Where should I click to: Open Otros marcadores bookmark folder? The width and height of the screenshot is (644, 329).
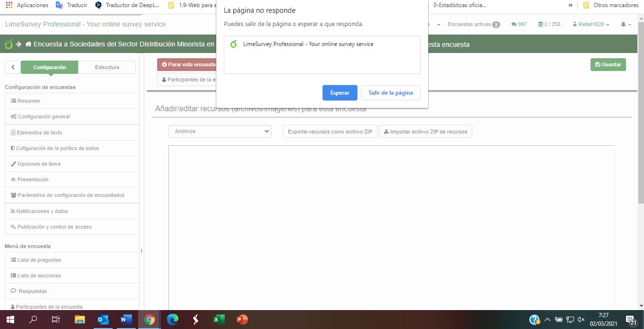[x=610, y=5]
